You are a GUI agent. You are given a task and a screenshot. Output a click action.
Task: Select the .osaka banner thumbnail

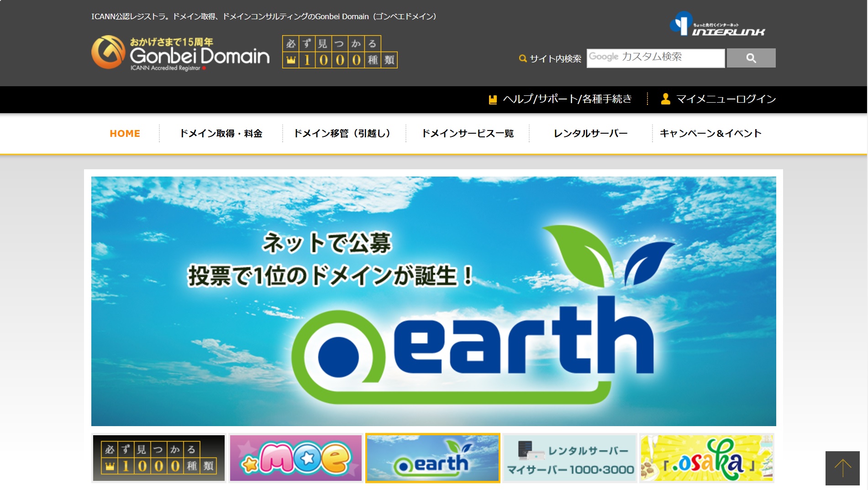pyautogui.click(x=706, y=458)
